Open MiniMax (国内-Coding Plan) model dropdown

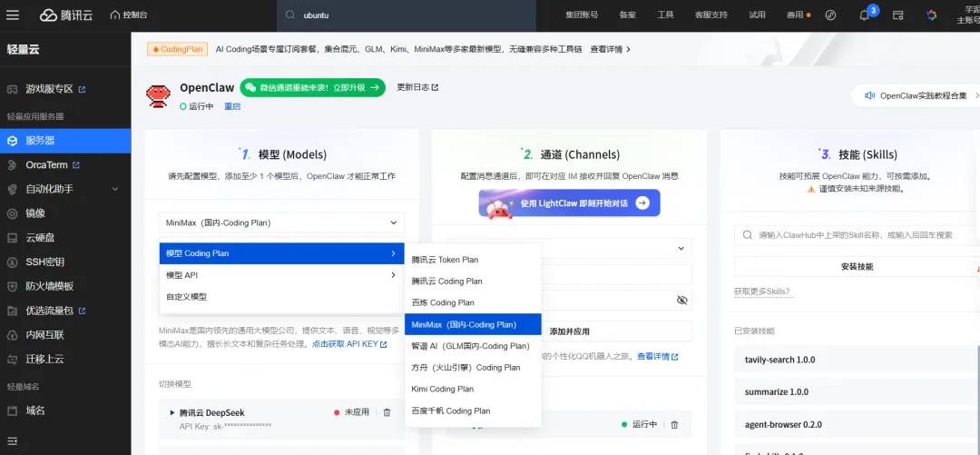click(281, 223)
